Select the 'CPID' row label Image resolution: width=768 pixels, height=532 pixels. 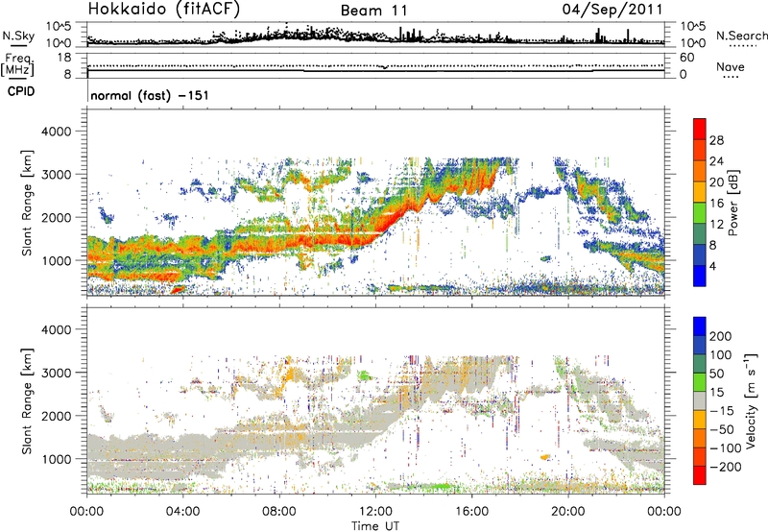(21, 91)
